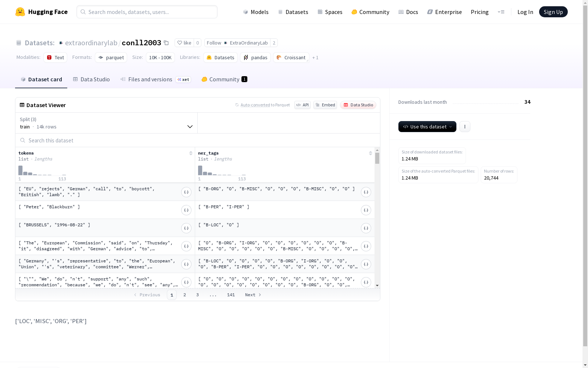Click the Text modality tag

click(x=55, y=57)
